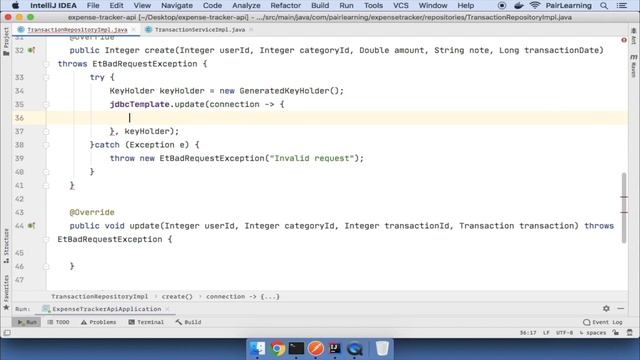Collapse the catch block at line 38
This screenshot has width=640, height=360.
pos(46,145)
